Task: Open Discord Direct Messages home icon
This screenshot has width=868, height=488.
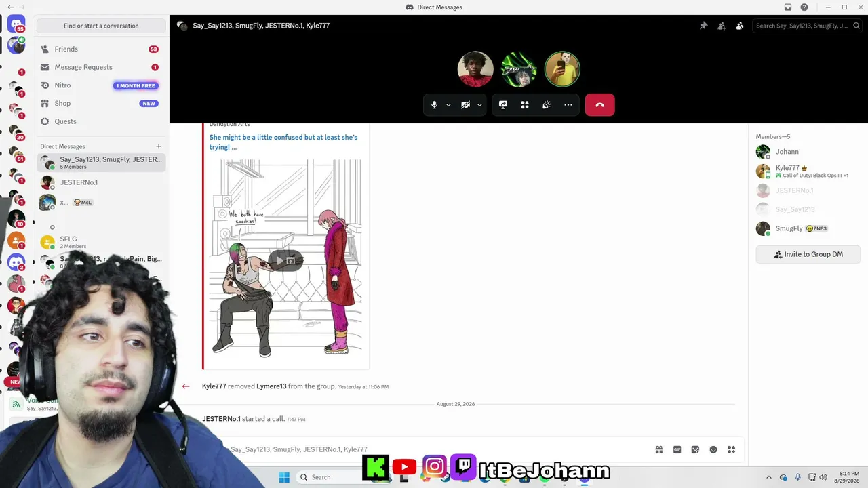Action: [16, 24]
